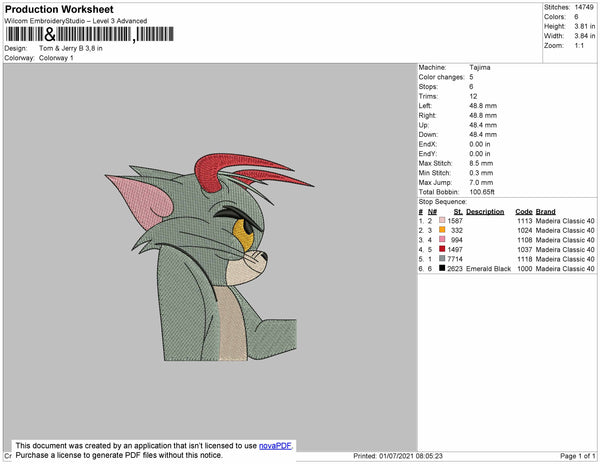Click the black swatch for Emerald Black
This screenshot has height=464, width=600.
tap(442, 268)
